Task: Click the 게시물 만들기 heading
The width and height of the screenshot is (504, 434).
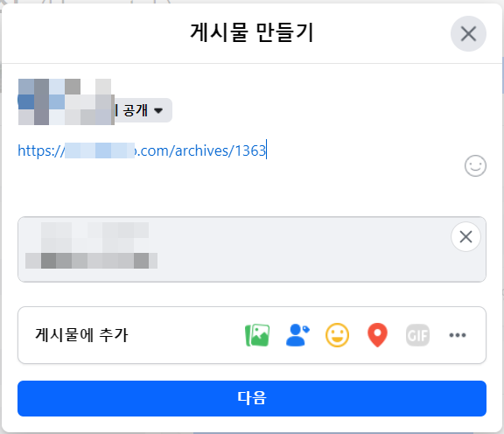Action: (252, 32)
